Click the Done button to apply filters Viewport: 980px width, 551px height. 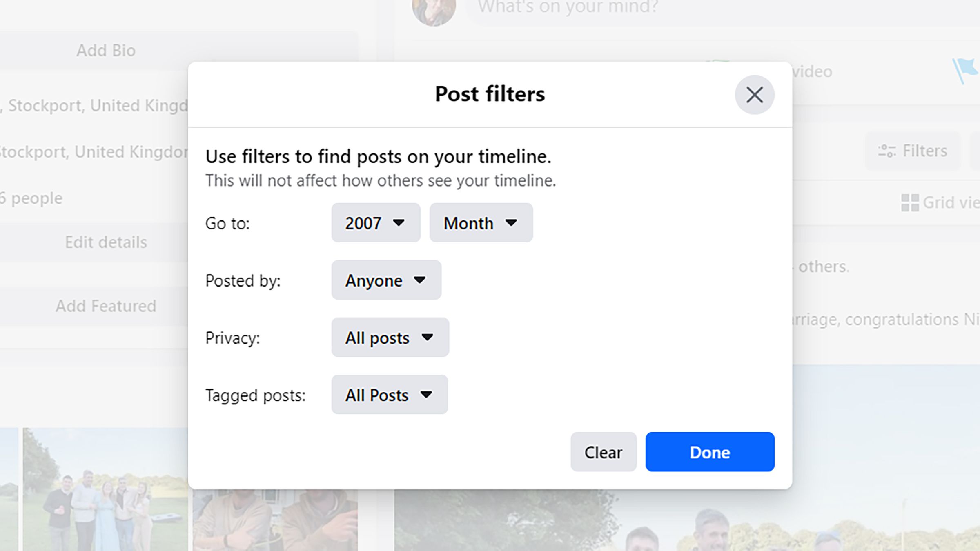pyautogui.click(x=709, y=451)
